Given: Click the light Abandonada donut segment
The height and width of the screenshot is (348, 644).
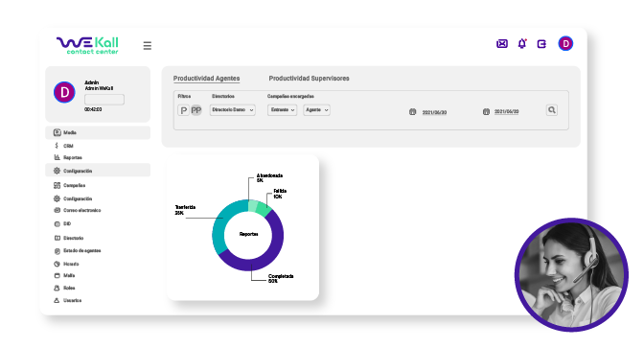Looking at the screenshot, I should point(252,205).
